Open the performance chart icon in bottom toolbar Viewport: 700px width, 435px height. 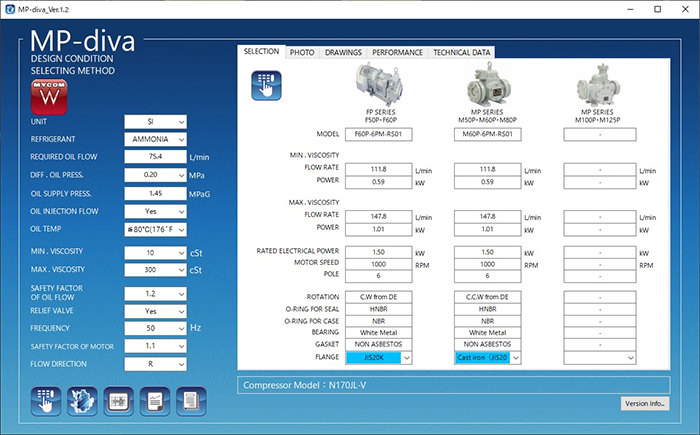pos(155,401)
